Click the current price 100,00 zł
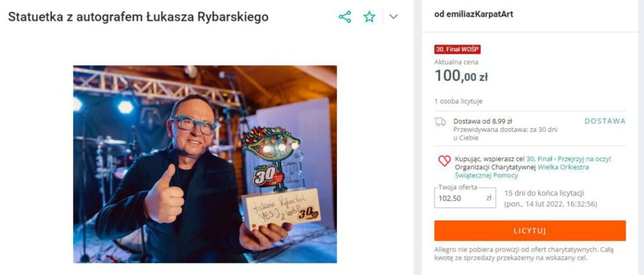Viewport: 644px width, 275px height. (461, 77)
